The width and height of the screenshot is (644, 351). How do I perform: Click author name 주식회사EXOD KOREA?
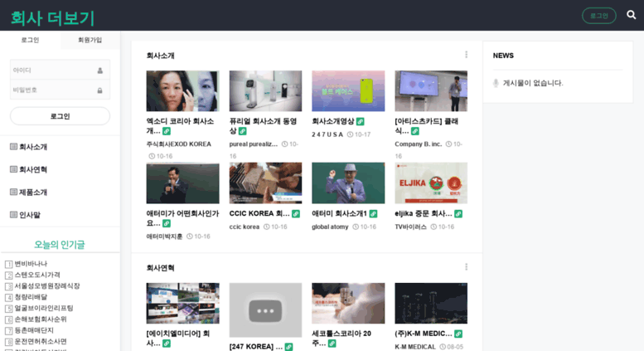(x=179, y=144)
